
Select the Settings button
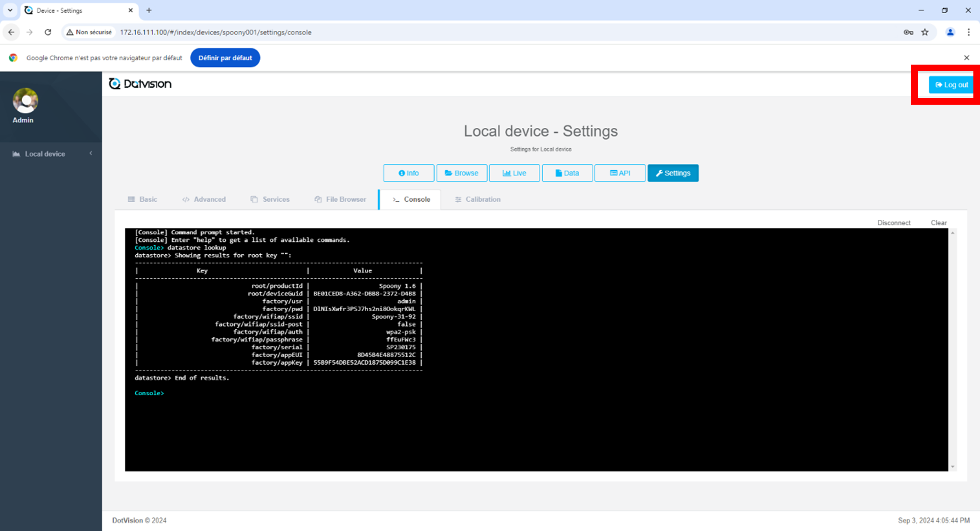pyautogui.click(x=673, y=173)
